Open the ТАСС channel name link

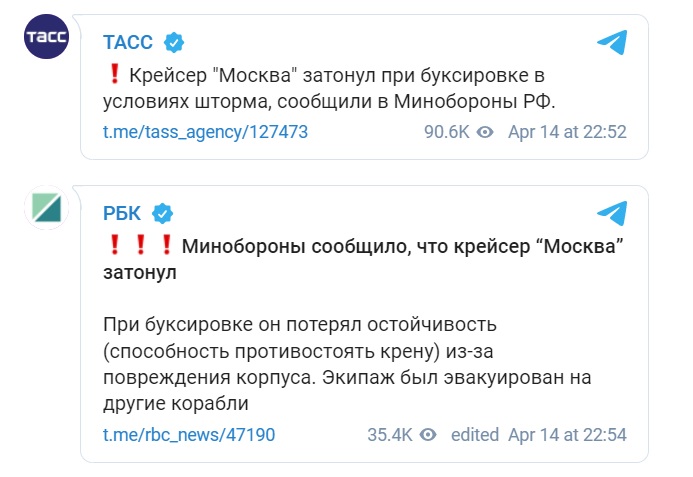(128, 42)
